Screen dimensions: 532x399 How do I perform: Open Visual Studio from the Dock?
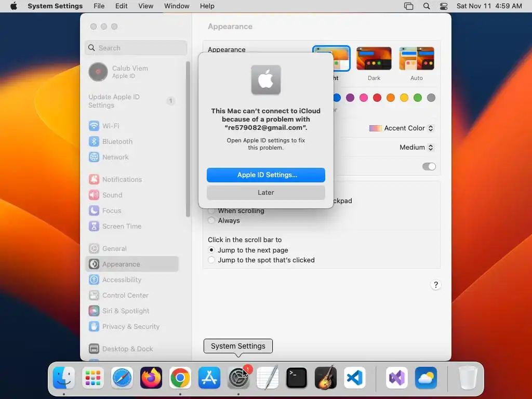point(397,378)
